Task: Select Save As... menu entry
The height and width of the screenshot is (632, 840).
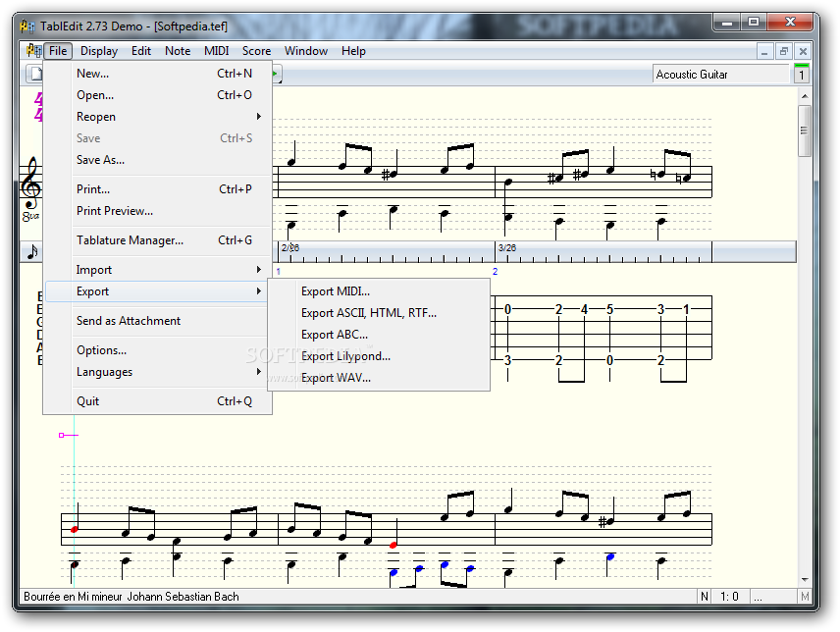Action: coord(157,160)
